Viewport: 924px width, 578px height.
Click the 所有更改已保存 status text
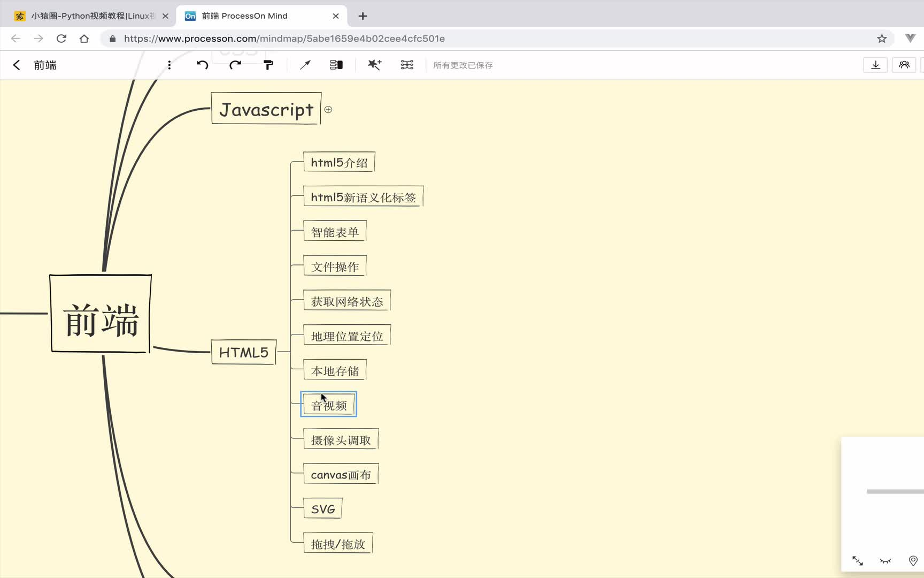[x=463, y=65]
